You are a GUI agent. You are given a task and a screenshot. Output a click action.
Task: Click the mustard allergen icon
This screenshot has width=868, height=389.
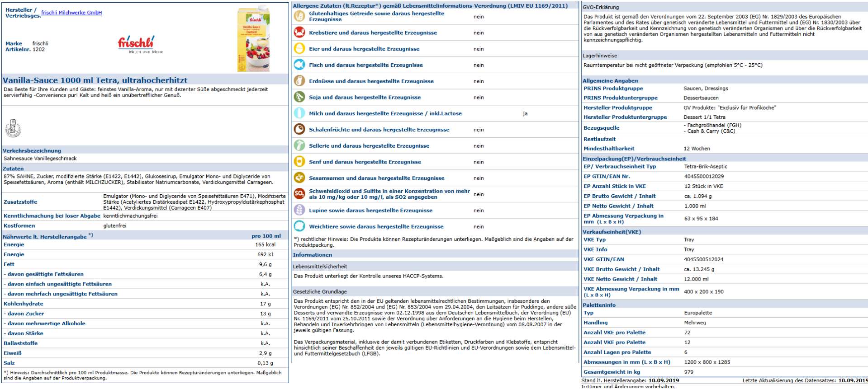coord(299,162)
